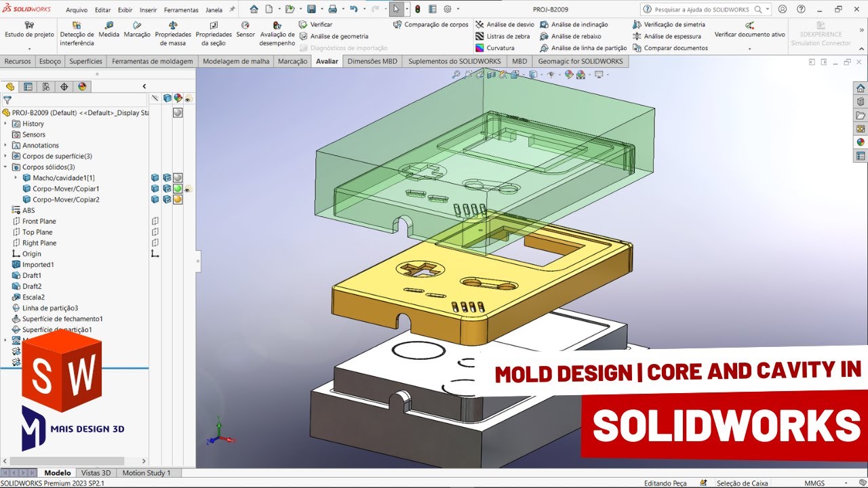
Task: Open the Ferramentas menu
Action: 181,10
